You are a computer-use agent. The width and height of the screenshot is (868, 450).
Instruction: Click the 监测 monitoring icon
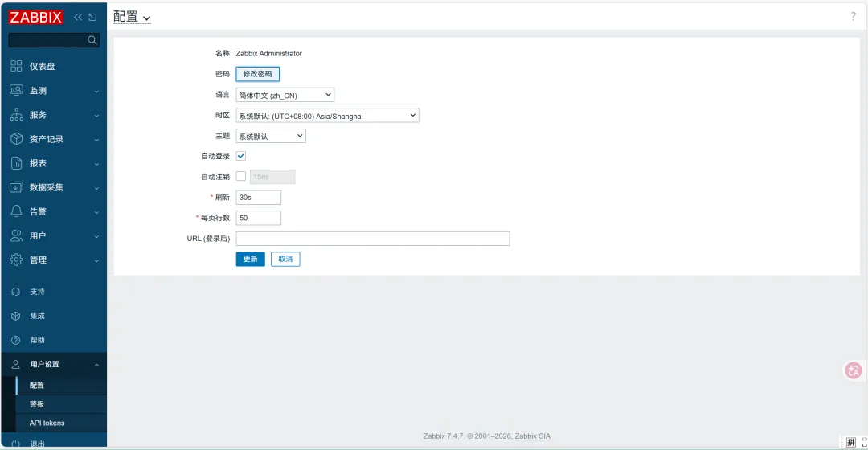tap(16, 90)
